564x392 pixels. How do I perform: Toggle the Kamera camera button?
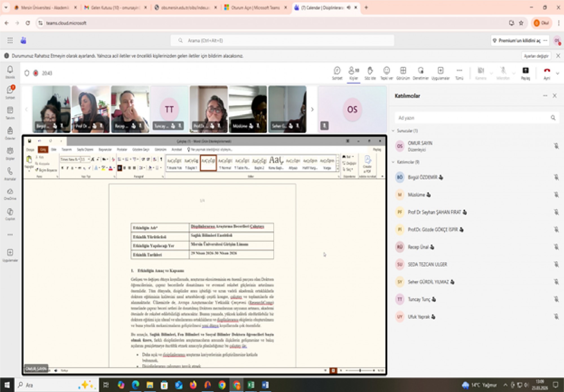481,73
